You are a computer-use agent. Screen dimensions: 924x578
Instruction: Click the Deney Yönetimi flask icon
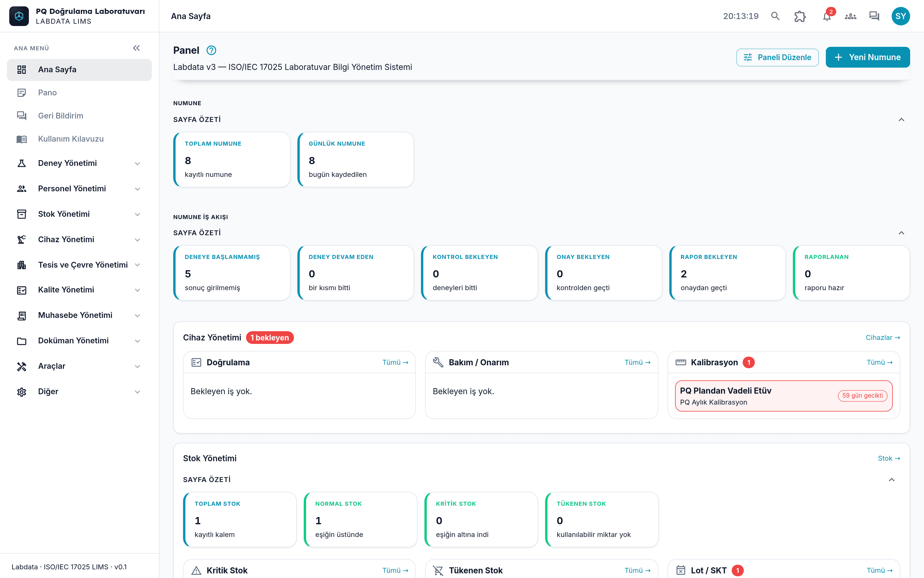click(x=22, y=163)
